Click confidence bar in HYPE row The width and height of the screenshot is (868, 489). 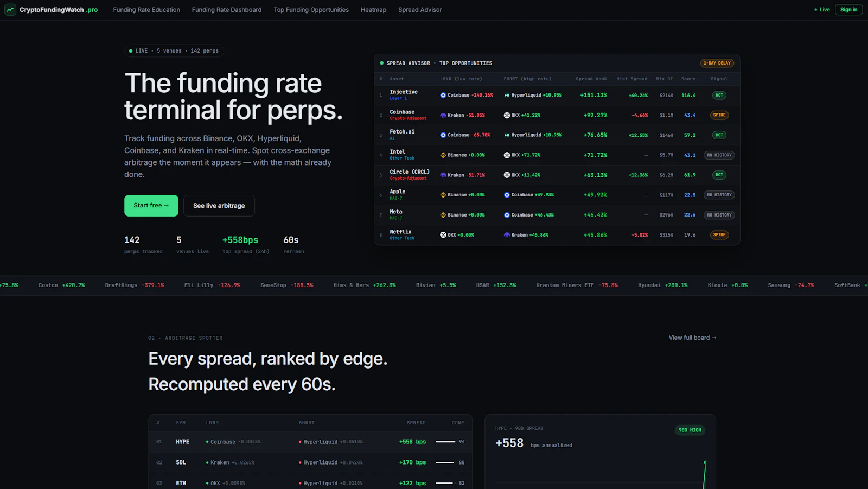click(x=445, y=442)
